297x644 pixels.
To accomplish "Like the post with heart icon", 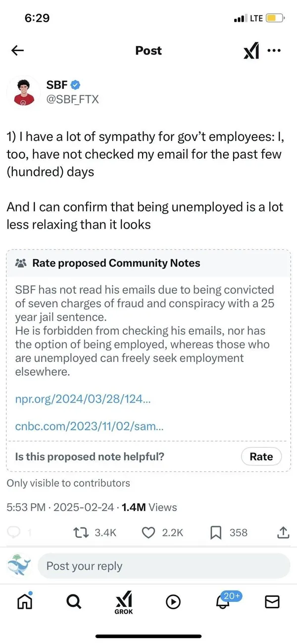I will [x=148, y=532].
